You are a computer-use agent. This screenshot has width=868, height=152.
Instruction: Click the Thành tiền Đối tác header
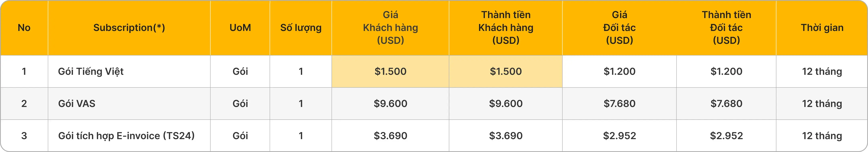[x=726, y=28]
